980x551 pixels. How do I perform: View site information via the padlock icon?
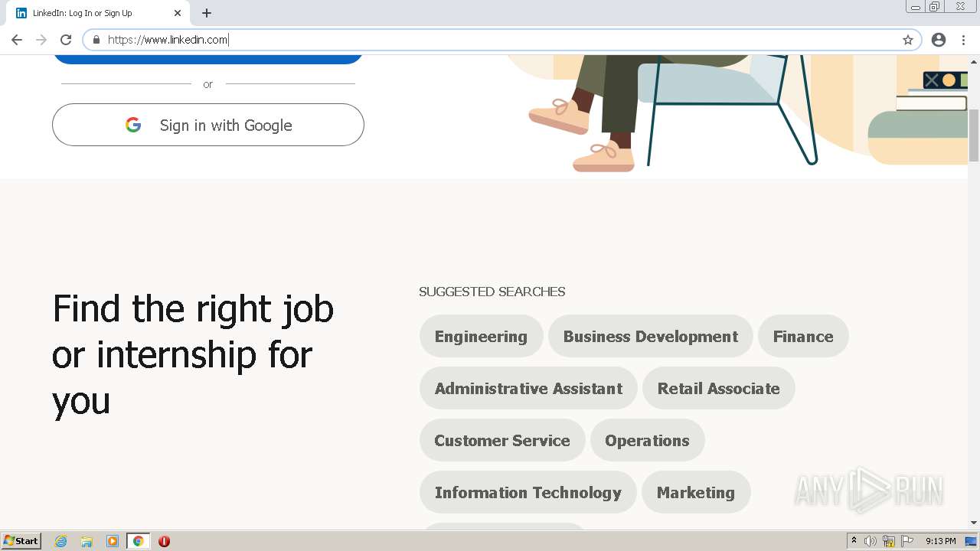(x=96, y=40)
